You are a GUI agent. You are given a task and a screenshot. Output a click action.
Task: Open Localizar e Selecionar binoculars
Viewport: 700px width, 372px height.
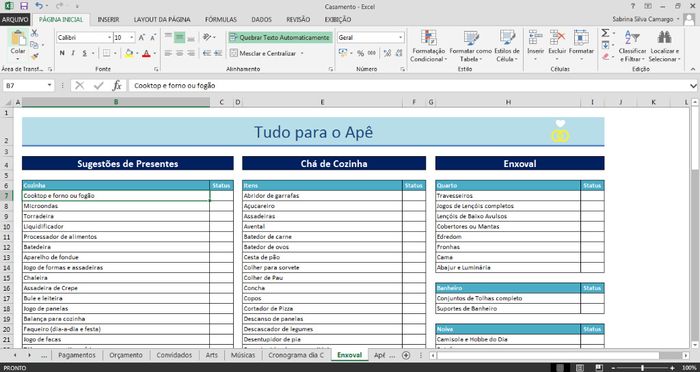[x=664, y=46]
